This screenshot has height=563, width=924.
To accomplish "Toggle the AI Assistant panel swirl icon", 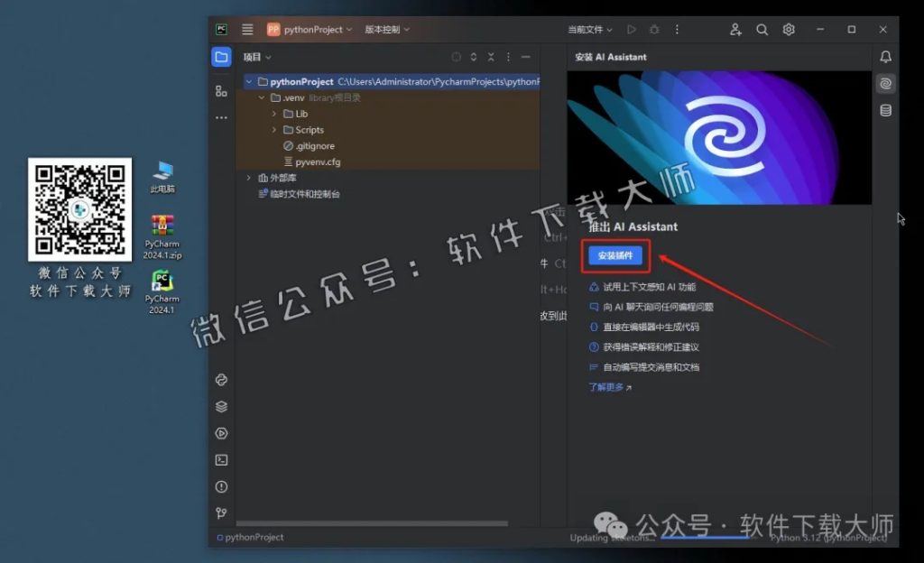I will pos(886,83).
